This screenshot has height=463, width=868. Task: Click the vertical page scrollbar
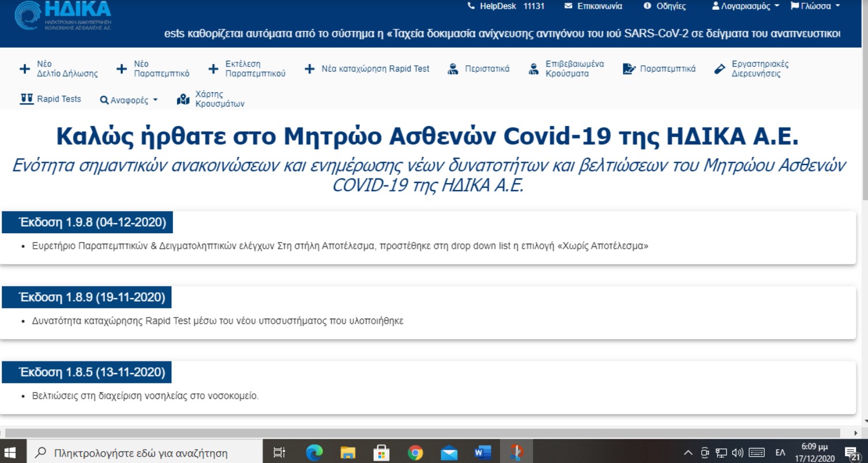[x=864, y=101]
